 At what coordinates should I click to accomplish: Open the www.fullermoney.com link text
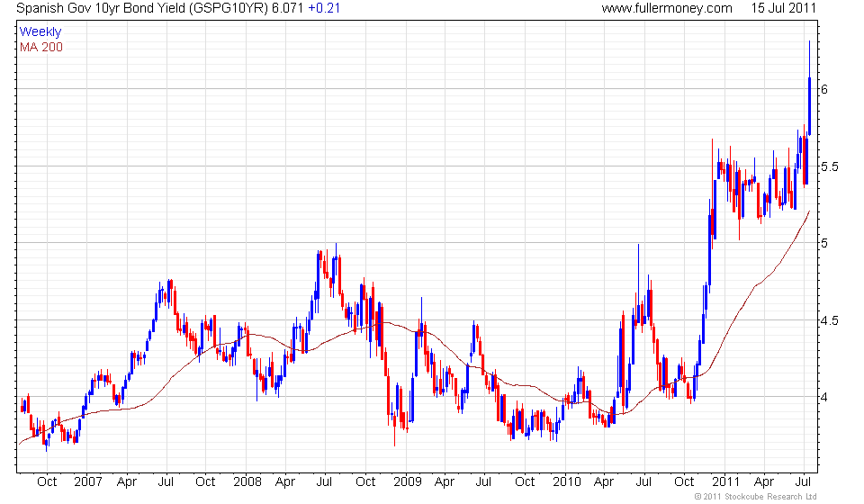point(667,8)
